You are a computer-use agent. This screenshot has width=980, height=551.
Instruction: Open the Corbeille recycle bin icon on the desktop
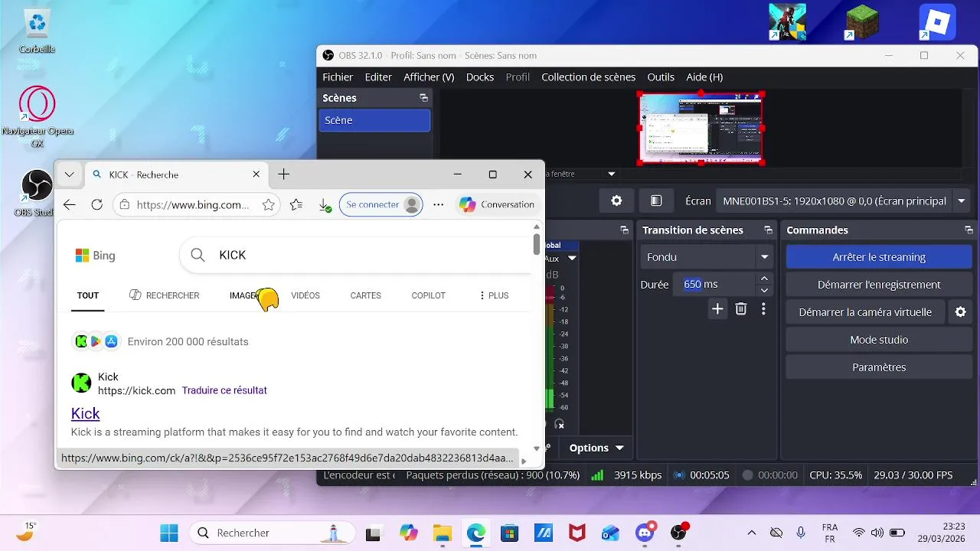click(x=37, y=31)
